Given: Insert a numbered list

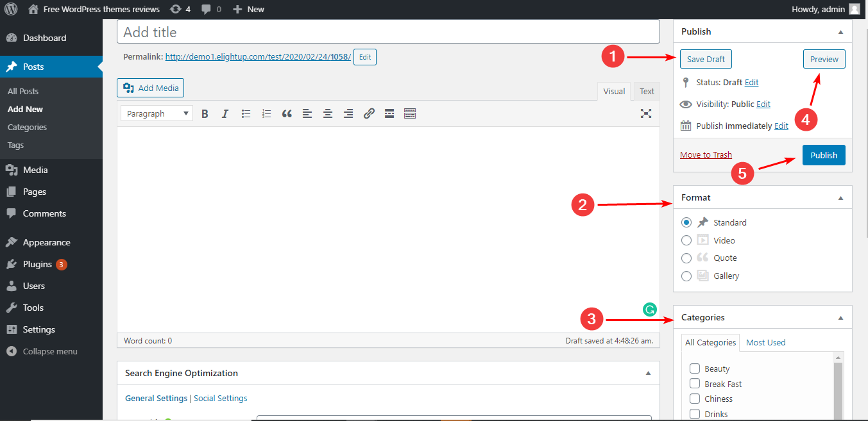Looking at the screenshot, I should pos(266,113).
